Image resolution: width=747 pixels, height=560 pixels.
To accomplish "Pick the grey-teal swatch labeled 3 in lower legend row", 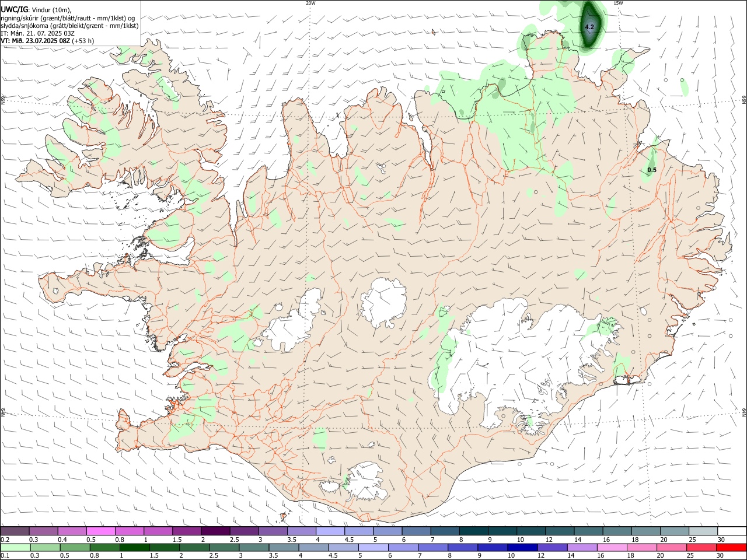I will 254,547.
